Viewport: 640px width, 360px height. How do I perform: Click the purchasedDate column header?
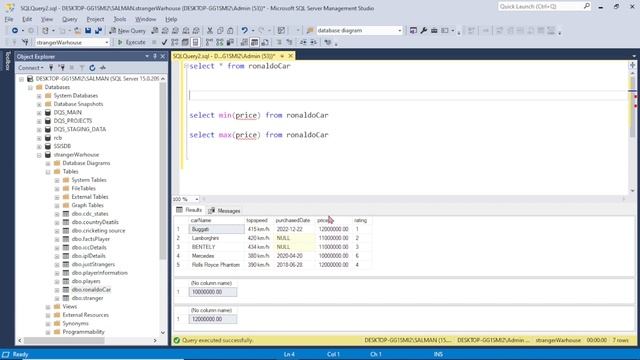(293, 220)
